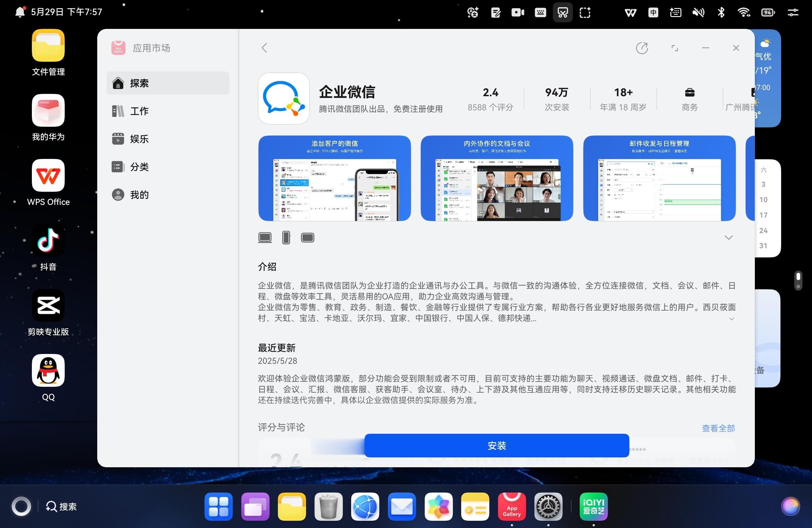Select the phone device preview icon
The height and width of the screenshot is (528, 812).
point(286,237)
